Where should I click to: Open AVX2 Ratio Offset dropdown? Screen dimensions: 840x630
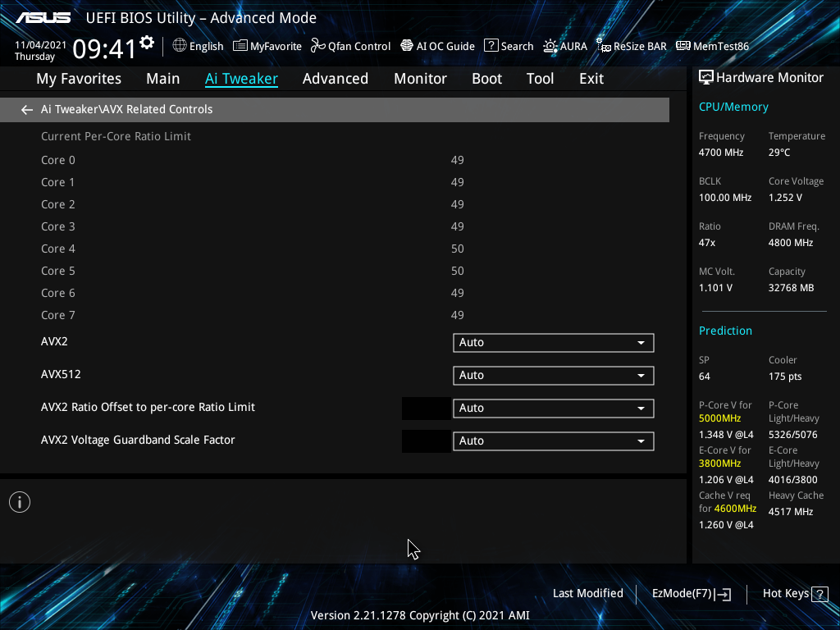[x=554, y=409]
